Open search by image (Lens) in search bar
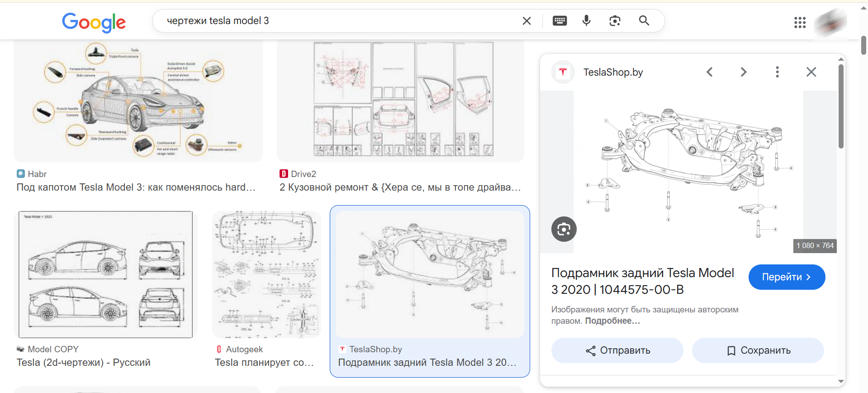The image size is (868, 393). pos(615,21)
